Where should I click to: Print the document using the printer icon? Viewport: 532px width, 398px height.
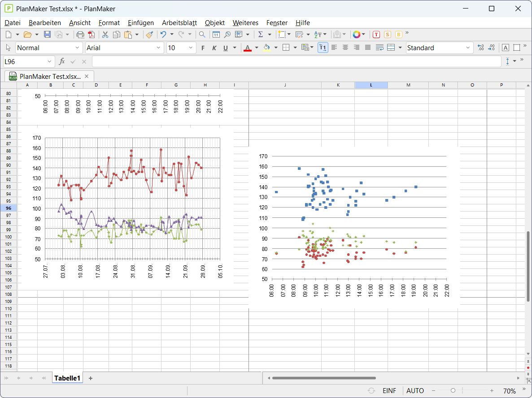click(x=80, y=34)
